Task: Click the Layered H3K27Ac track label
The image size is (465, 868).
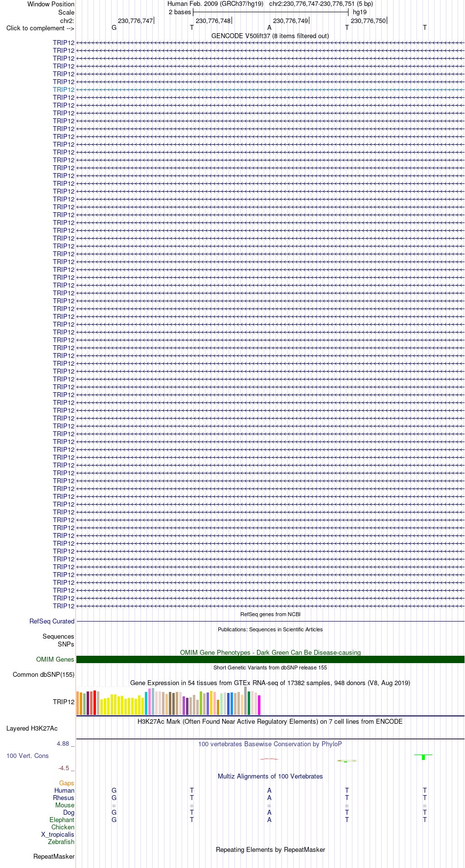Action: pyautogui.click(x=32, y=729)
